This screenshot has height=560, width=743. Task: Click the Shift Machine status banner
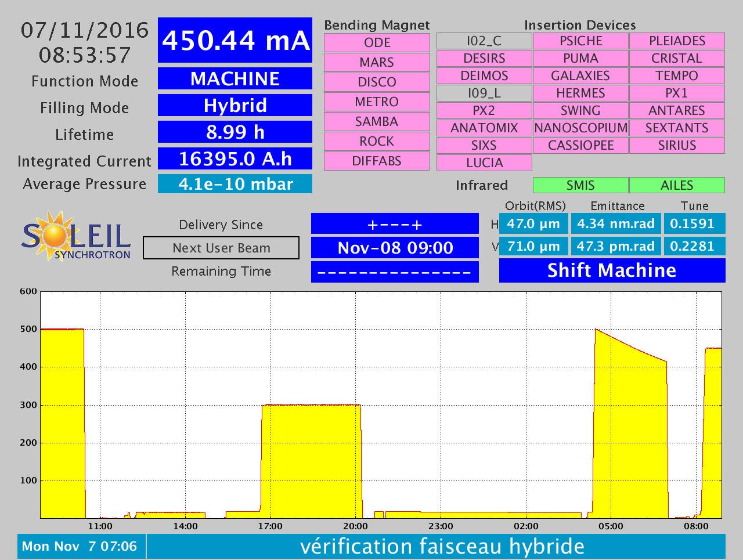pos(612,270)
